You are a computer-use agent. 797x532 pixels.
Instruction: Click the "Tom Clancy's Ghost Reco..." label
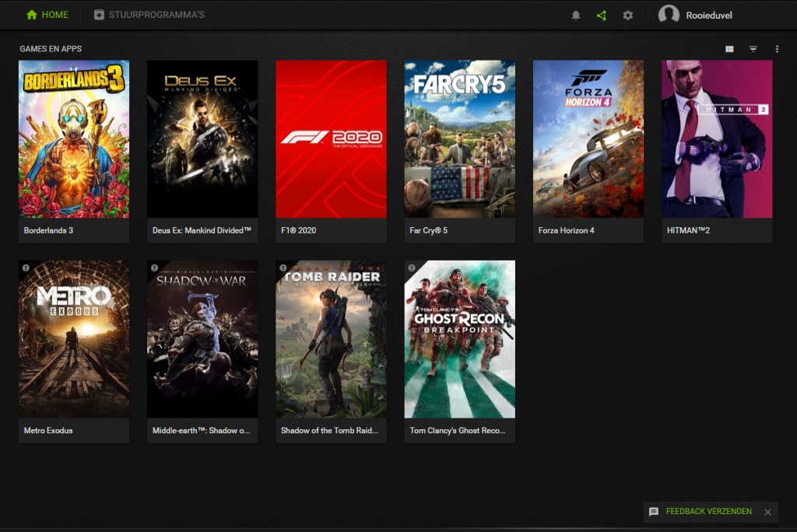pyautogui.click(x=458, y=430)
